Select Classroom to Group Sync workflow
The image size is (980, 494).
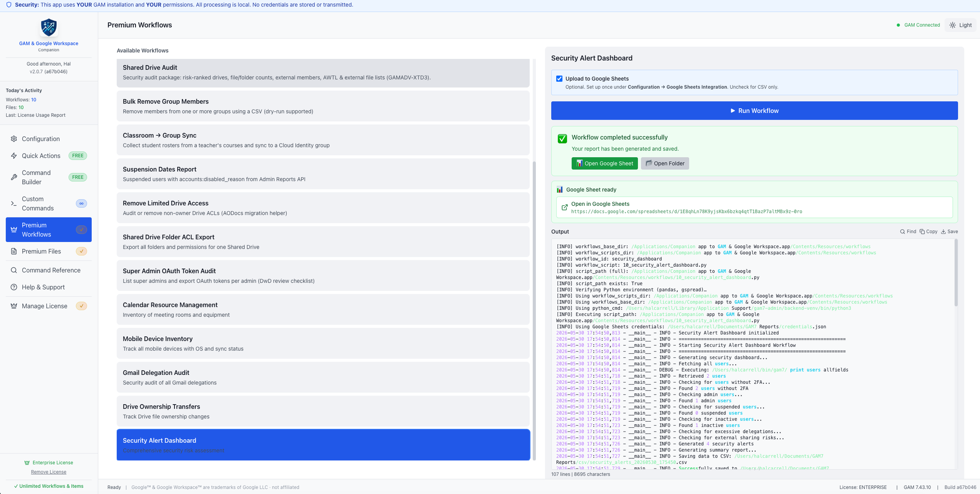coord(323,140)
